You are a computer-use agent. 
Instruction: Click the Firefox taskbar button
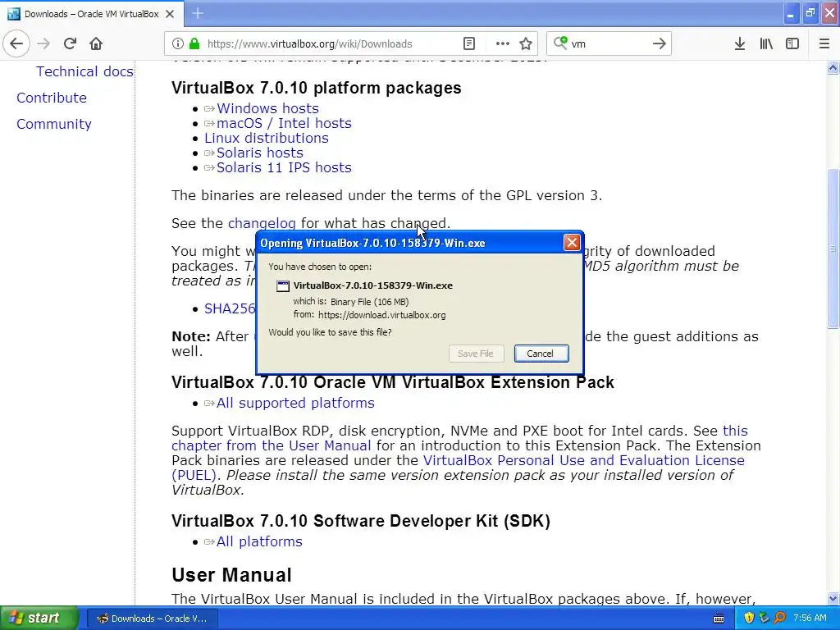tap(153, 619)
